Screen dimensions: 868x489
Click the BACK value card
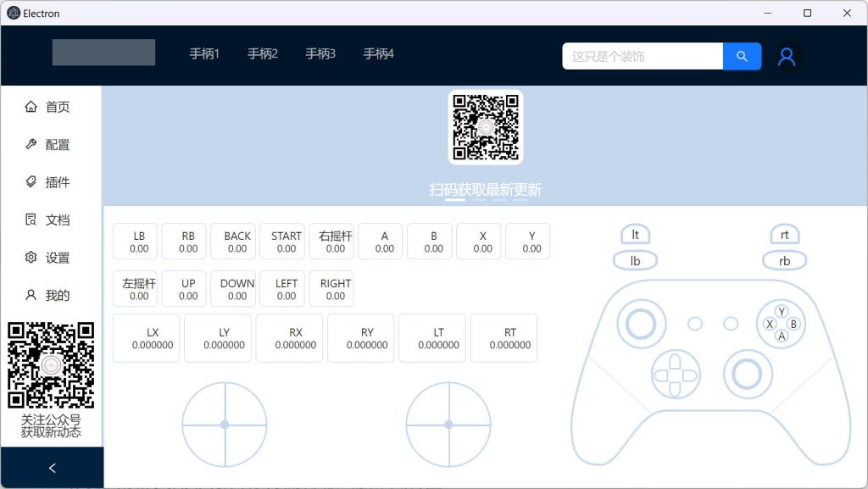point(233,242)
